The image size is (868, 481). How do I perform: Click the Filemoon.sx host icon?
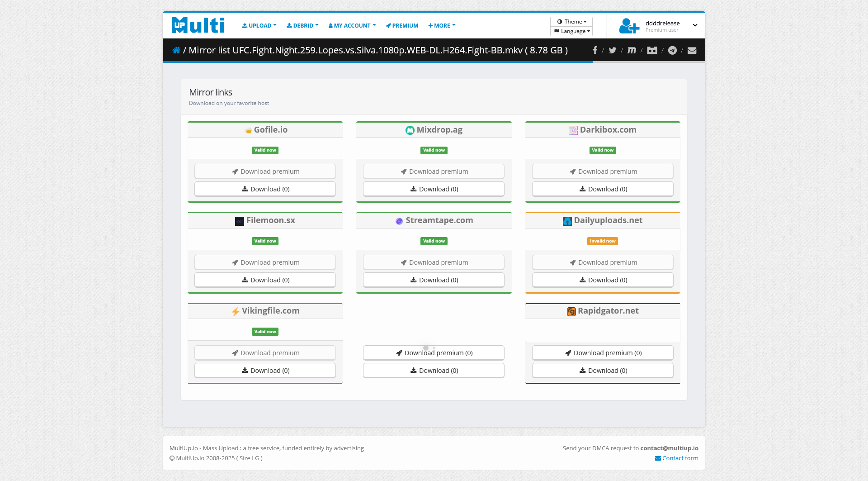pos(240,221)
